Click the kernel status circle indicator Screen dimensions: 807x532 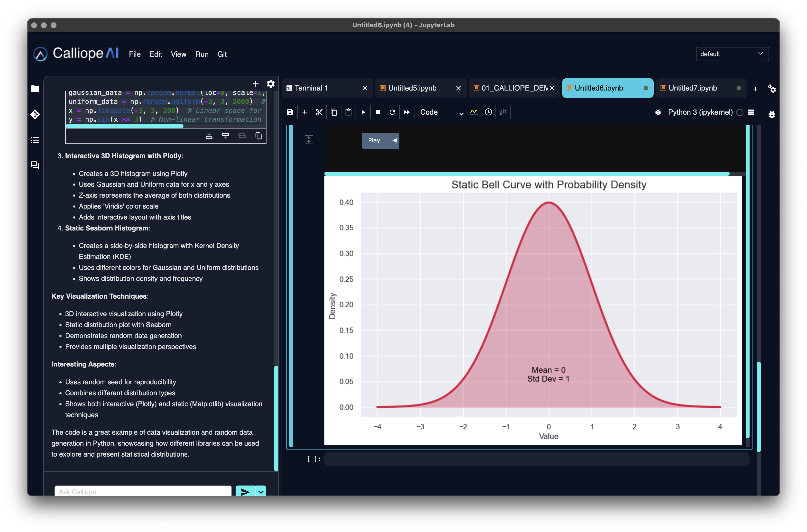point(740,112)
